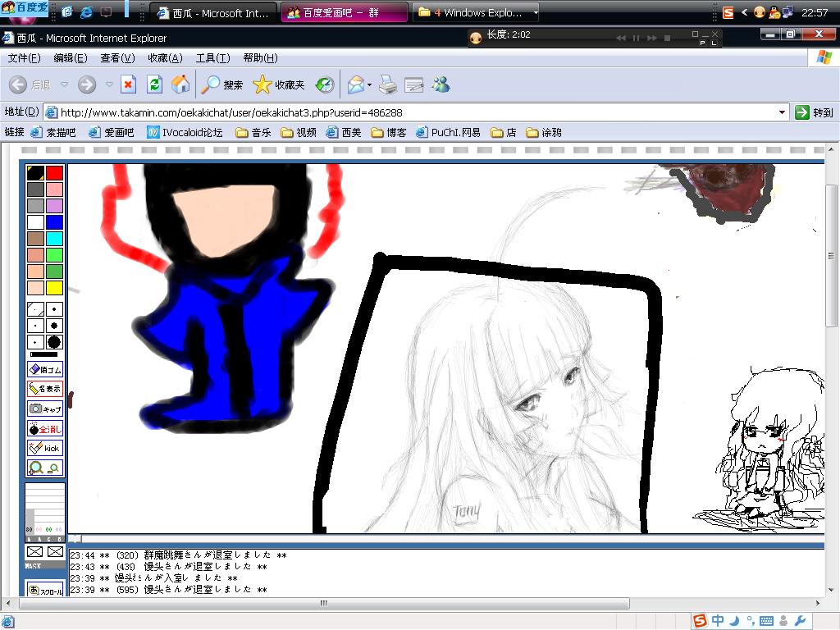The image size is (840, 630).
Task: Go forward to the next page
Action: pos(87,84)
